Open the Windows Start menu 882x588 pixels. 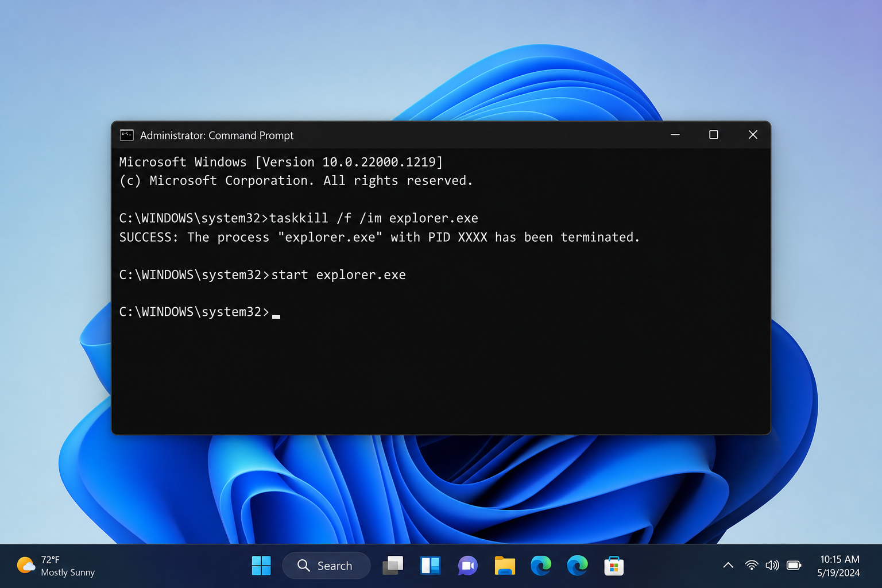(x=261, y=566)
